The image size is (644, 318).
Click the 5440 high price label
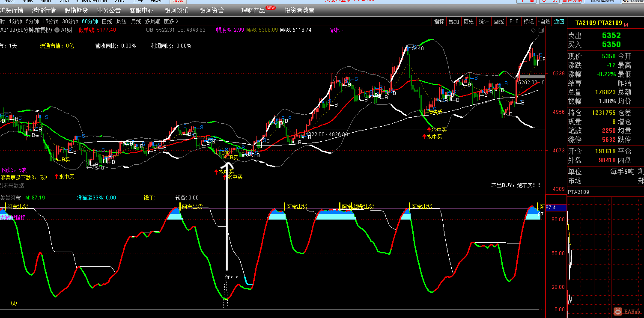(417, 48)
